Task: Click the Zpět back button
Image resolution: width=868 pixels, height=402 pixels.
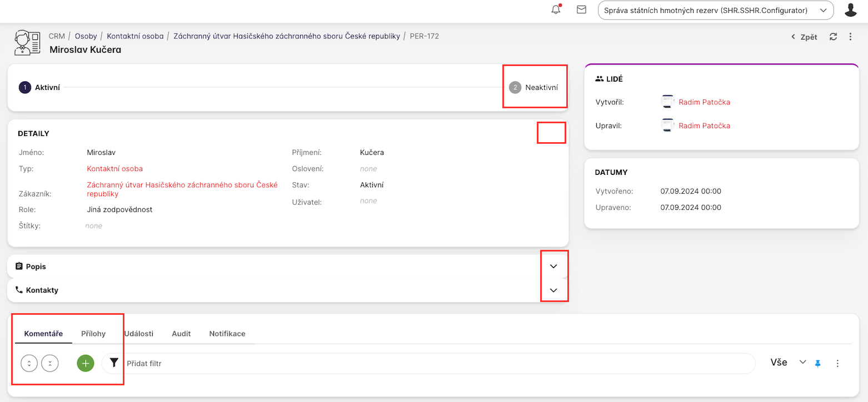Action: (x=804, y=37)
